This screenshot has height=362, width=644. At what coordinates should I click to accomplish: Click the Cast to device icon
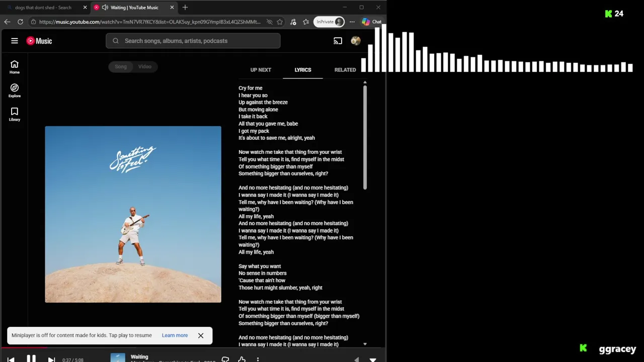coord(338,41)
